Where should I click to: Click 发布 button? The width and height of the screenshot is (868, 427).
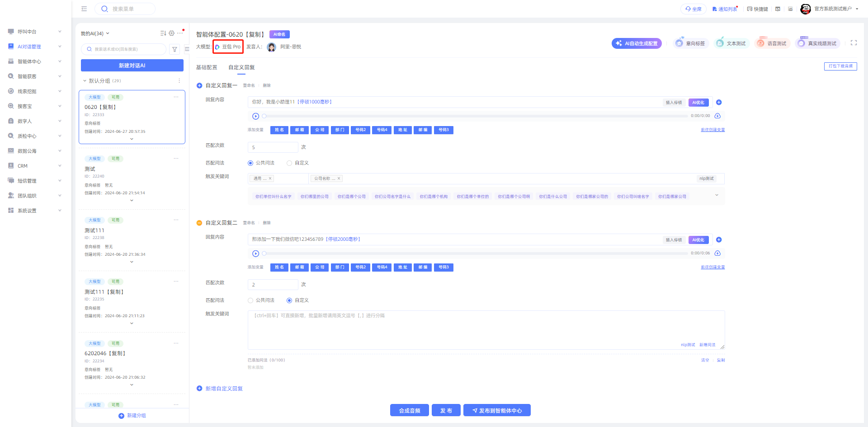coord(446,410)
